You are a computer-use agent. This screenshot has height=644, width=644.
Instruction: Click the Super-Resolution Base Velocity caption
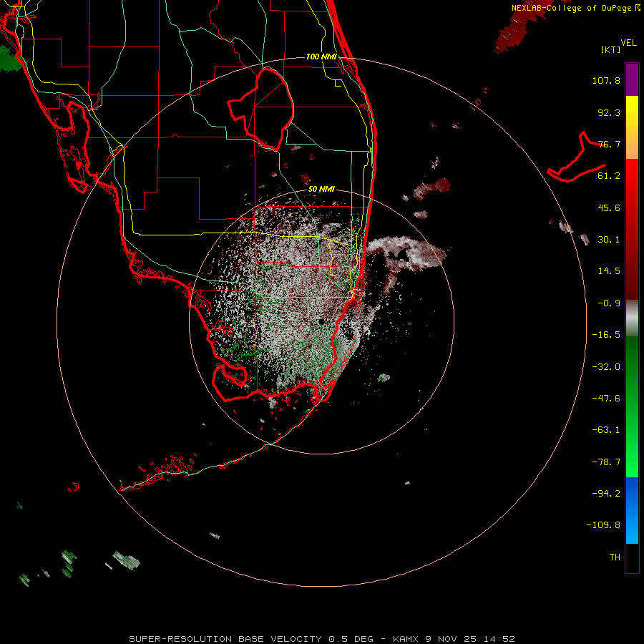(321, 639)
